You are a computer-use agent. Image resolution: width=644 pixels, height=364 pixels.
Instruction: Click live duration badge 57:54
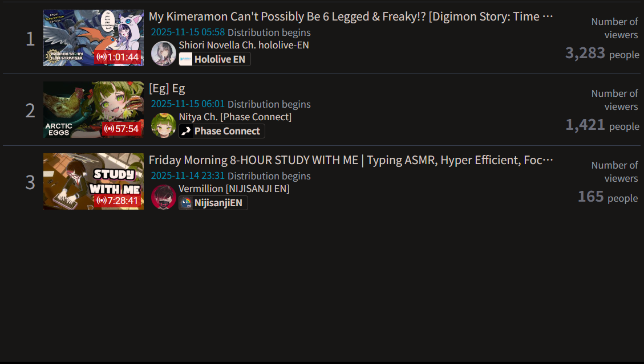121,129
